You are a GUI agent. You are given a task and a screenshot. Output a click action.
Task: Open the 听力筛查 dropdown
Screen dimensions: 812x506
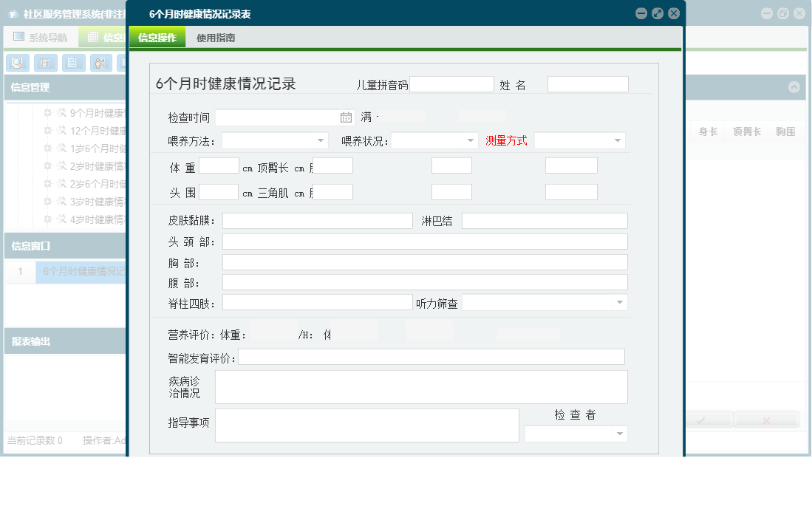[x=619, y=302]
